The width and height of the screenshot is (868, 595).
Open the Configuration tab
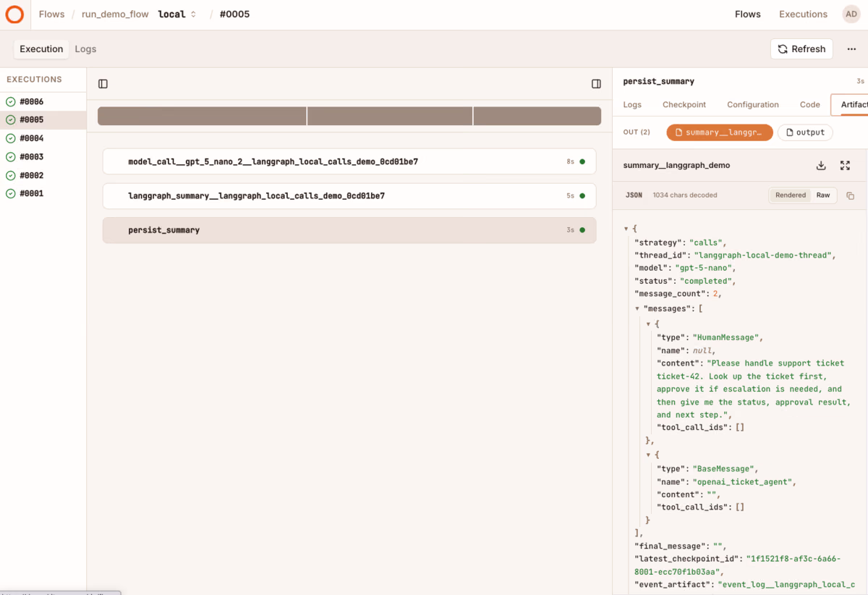(x=753, y=105)
